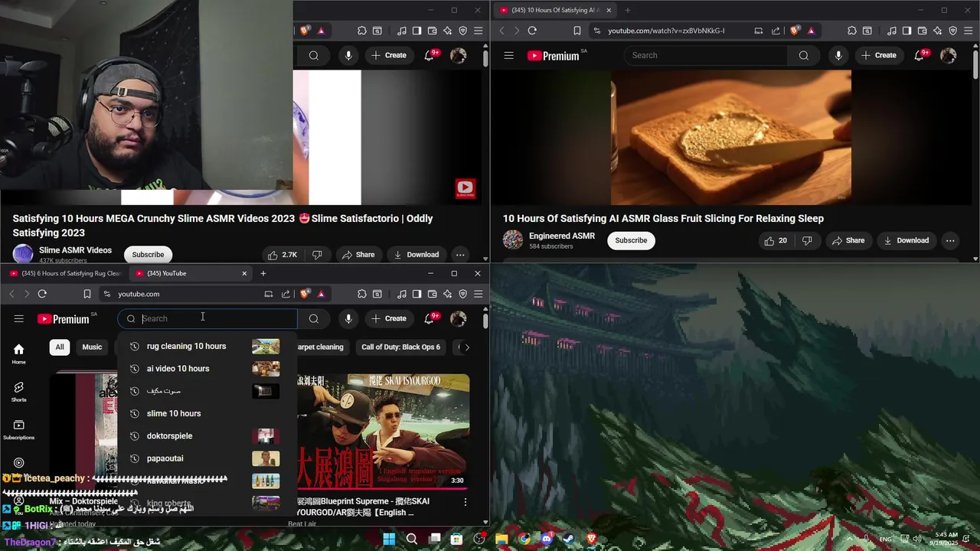Click the Windows Start button

pos(389,539)
